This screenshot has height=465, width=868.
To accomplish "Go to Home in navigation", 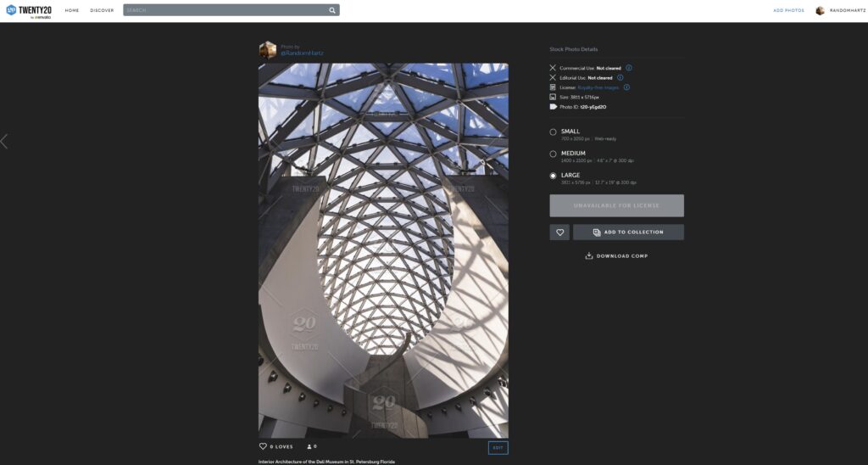I will click(x=72, y=10).
